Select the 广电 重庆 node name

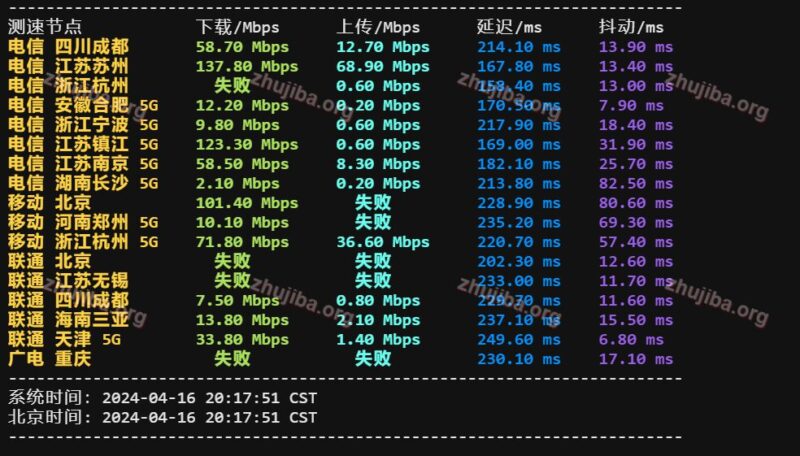point(49,358)
